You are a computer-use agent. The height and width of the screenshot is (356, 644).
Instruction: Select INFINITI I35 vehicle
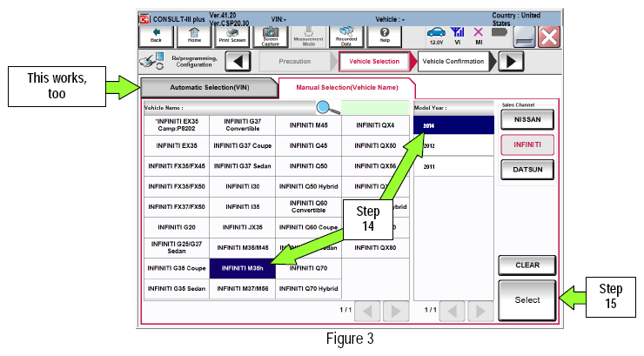click(x=242, y=207)
